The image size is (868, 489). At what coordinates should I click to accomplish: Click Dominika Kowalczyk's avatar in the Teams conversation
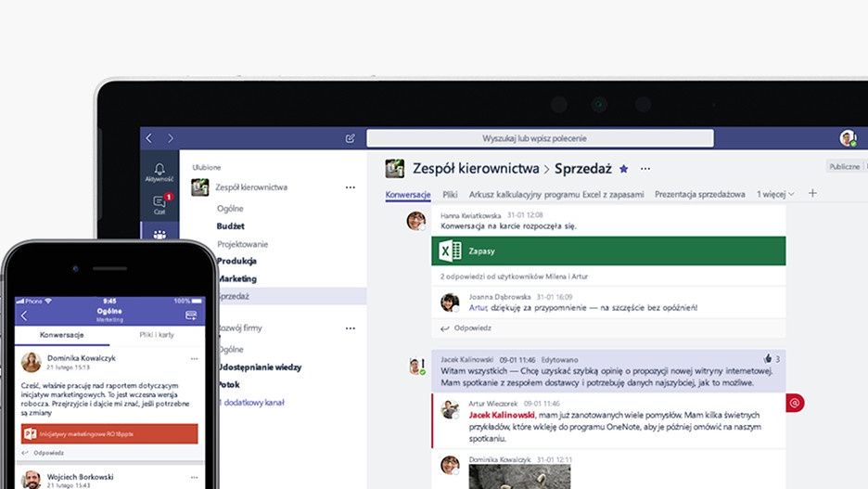point(450,465)
